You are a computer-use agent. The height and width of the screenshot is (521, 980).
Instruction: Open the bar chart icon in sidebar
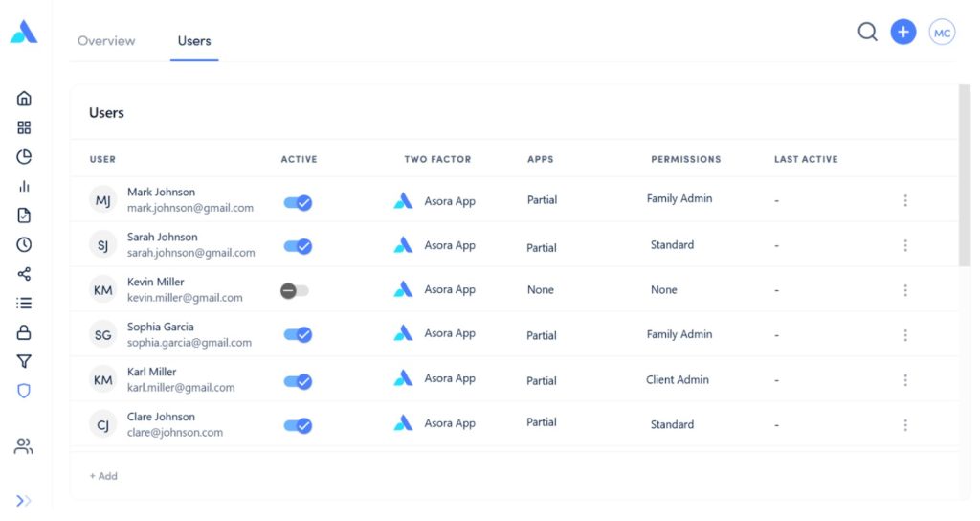click(x=24, y=187)
